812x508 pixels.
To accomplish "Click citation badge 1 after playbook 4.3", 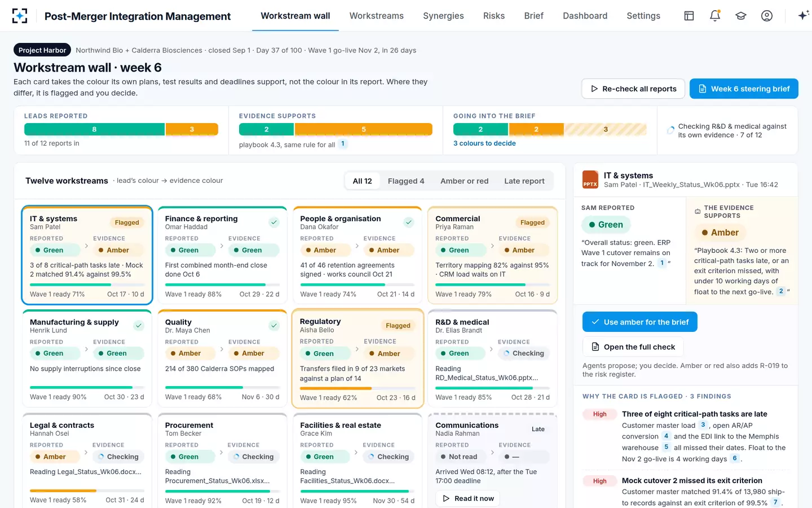I will coord(342,144).
